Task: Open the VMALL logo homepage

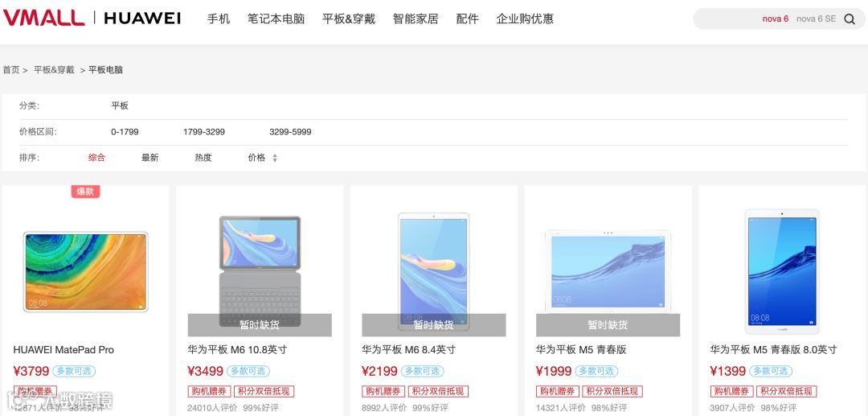Action: click(x=43, y=18)
